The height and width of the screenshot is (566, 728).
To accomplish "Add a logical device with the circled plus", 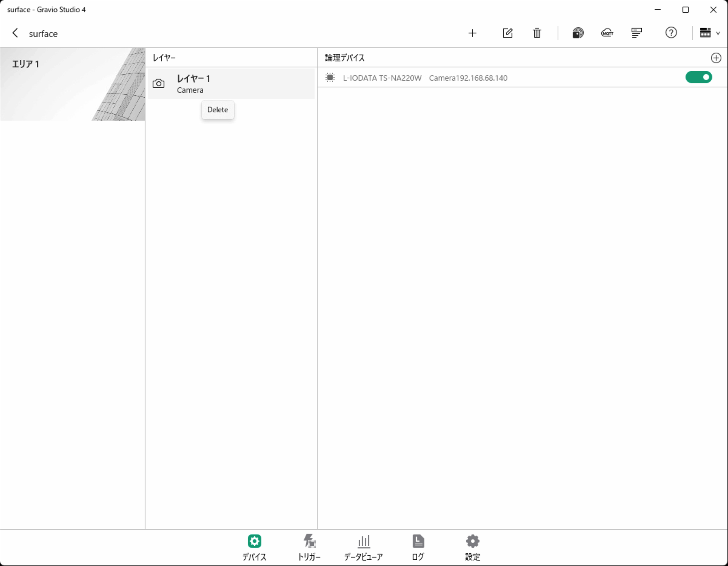I will (716, 58).
